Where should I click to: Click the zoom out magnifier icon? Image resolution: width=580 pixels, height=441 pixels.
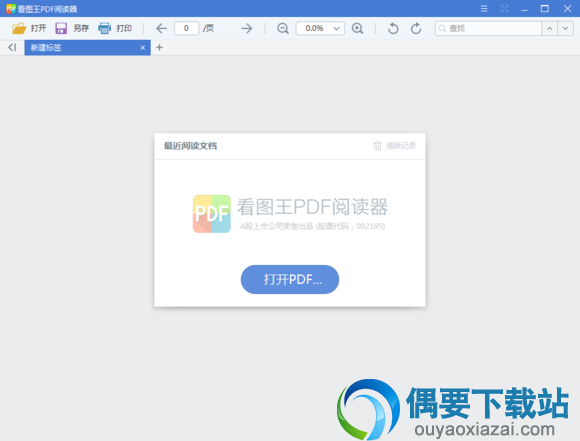(283, 28)
